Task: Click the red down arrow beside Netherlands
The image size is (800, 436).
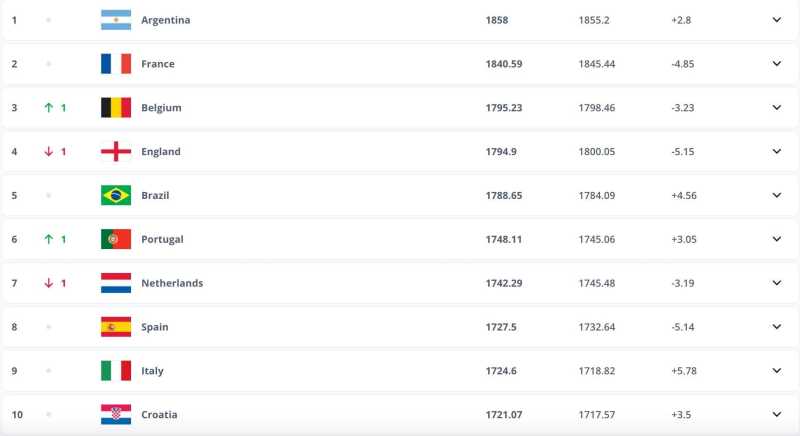Action: [x=47, y=283]
